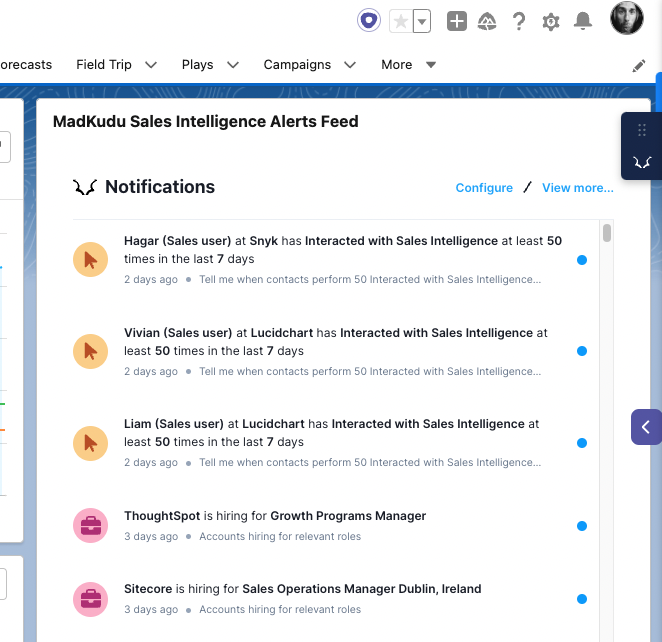Expand the purple collapsed side panel arrow
662x642 pixels.
[646, 427]
